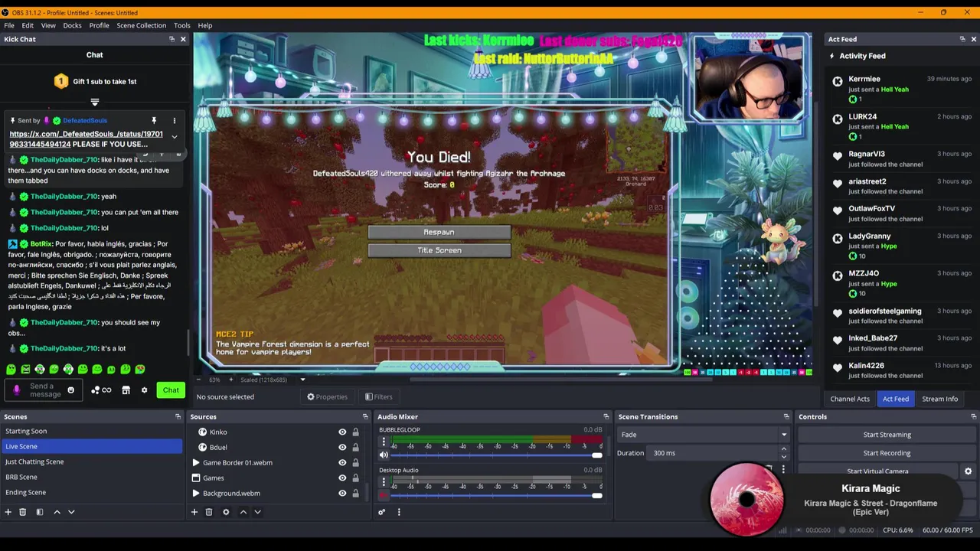
Task: Pop out the Kick Chat dock
Action: 172,39
